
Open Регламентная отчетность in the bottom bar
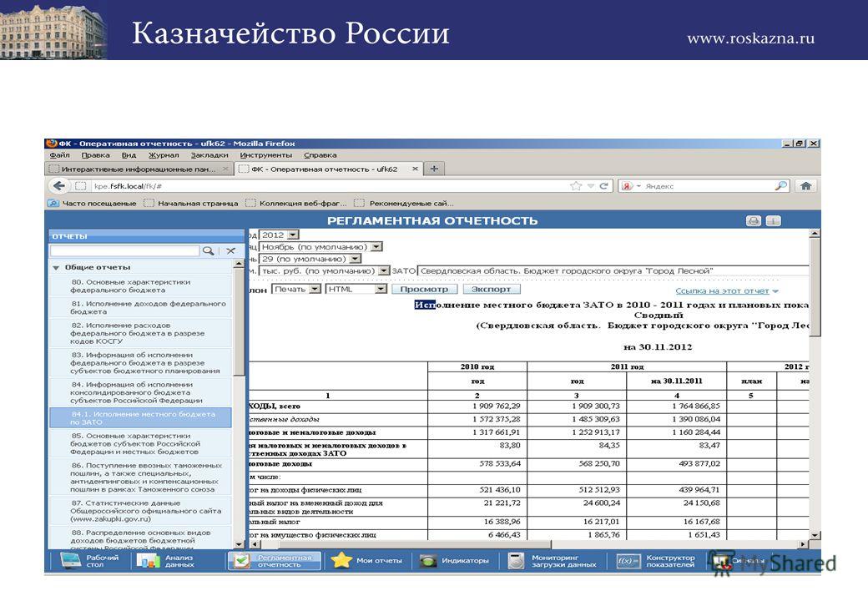[x=274, y=561]
